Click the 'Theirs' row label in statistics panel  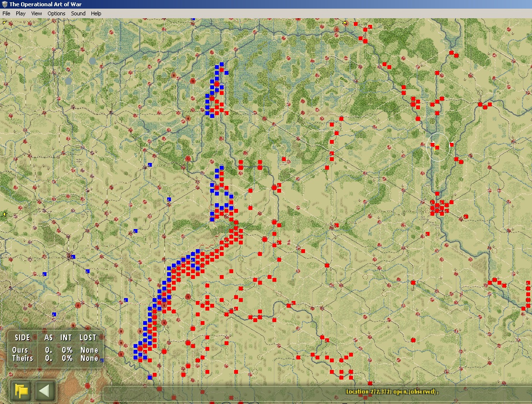[23, 358]
